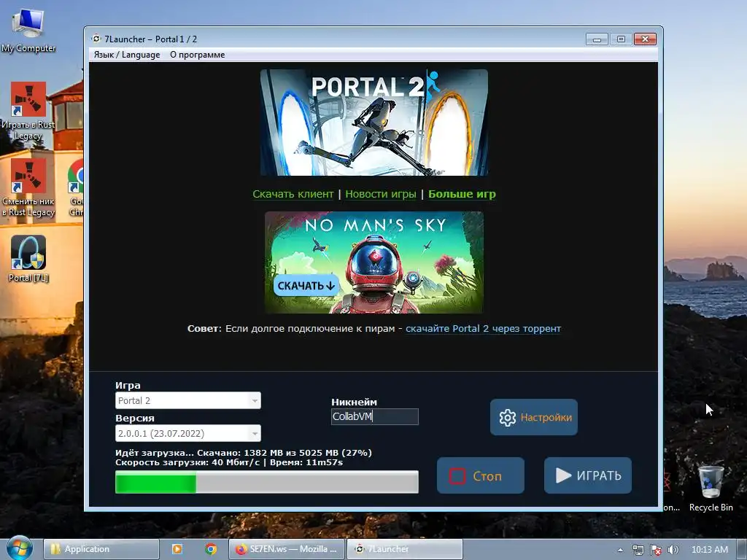Screen dimensions: 747x560
Task: Select the Recycle Bin desktop icon
Action: [711, 488]
